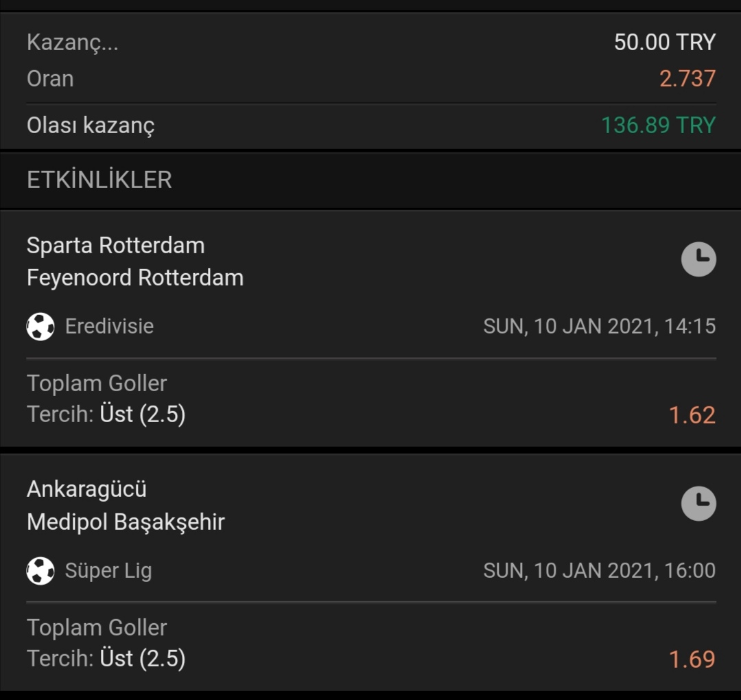Click the 1.62 odds value
The width and height of the screenshot is (741, 700).
tap(692, 415)
